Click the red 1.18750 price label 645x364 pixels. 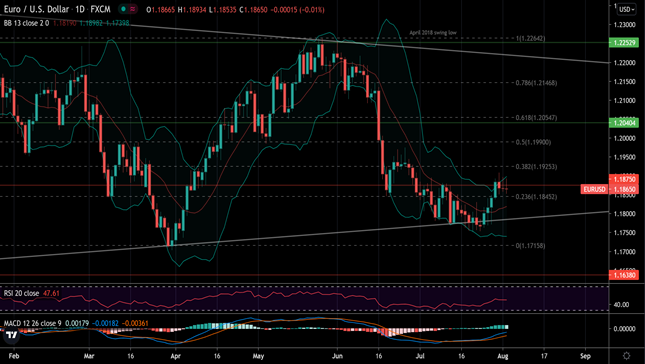[x=624, y=179]
